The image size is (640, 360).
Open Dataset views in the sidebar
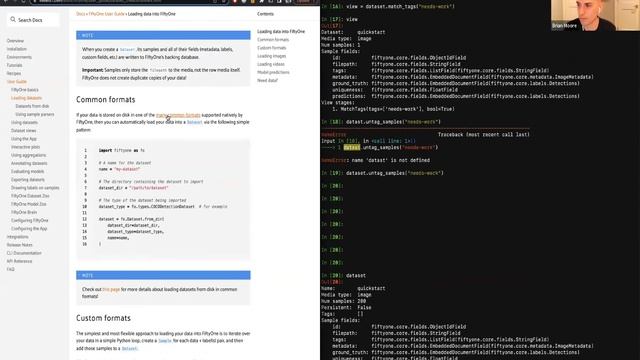(x=24, y=131)
